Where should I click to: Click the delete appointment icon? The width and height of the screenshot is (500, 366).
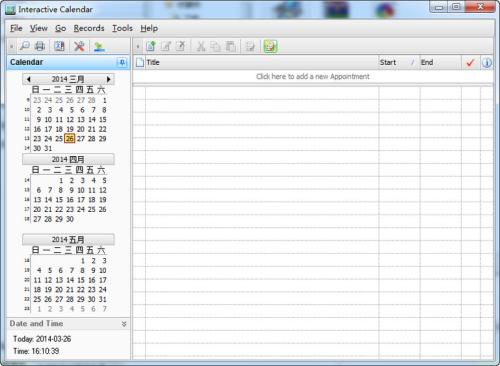click(180, 46)
